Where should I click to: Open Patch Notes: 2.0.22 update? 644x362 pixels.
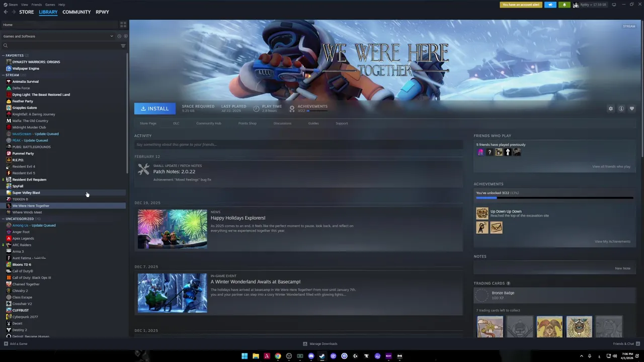174,171
